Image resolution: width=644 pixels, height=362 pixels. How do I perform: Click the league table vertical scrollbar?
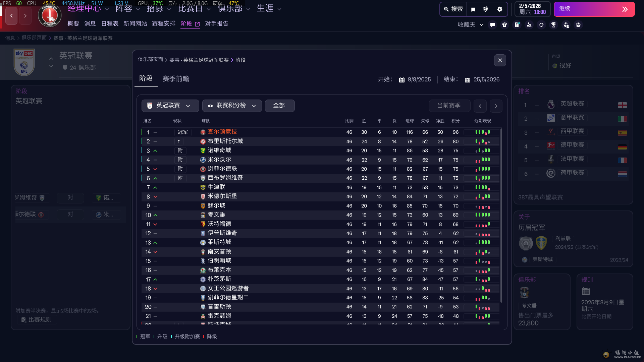(x=501, y=215)
